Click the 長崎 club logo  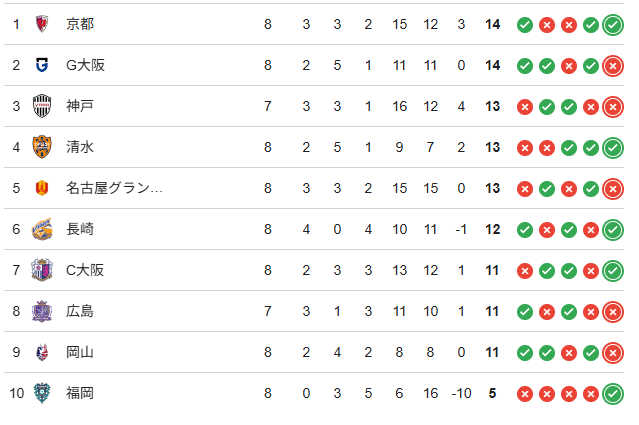(x=42, y=229)
